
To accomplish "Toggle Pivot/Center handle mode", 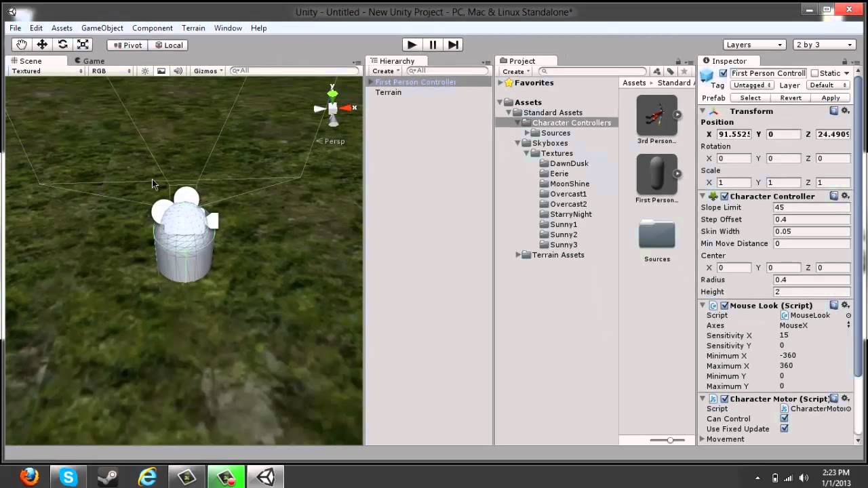I will click(127, 45).
